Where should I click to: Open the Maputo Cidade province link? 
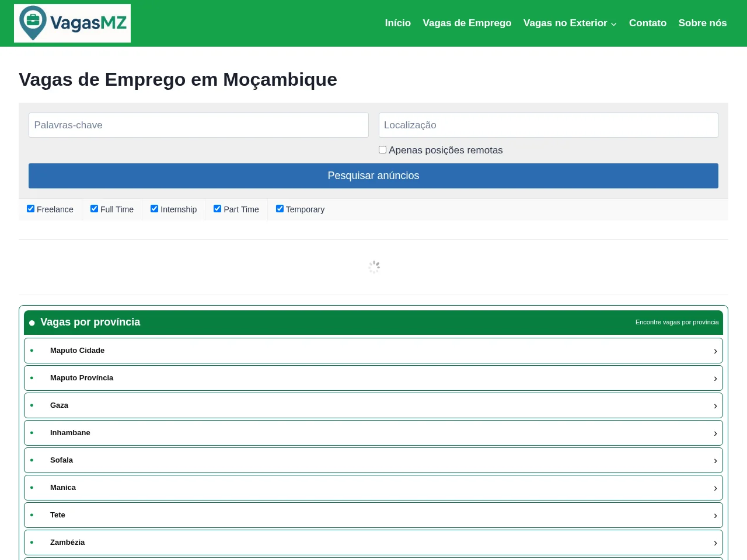[373, 351]
